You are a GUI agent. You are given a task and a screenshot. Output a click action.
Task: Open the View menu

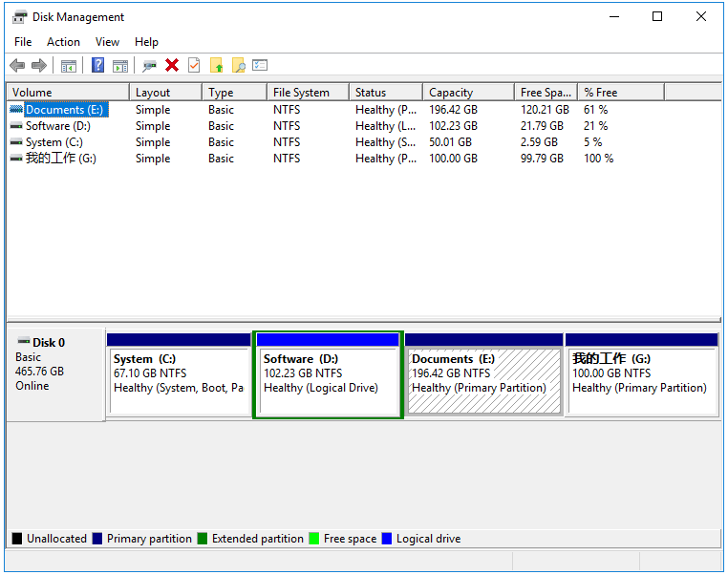(107, 42)
